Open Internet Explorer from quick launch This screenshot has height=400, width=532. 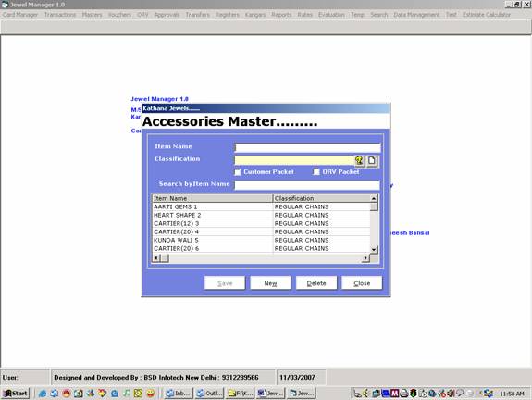coord(43,394)
